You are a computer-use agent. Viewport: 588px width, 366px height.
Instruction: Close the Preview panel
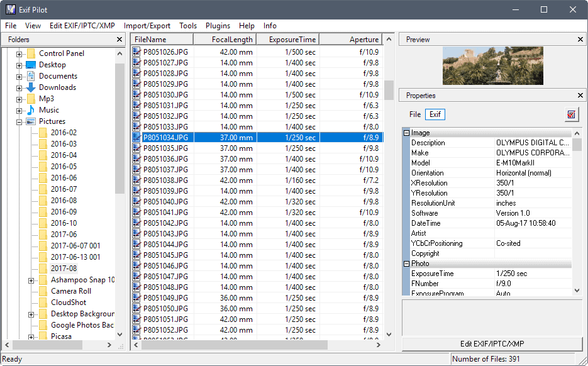point(580,39)
